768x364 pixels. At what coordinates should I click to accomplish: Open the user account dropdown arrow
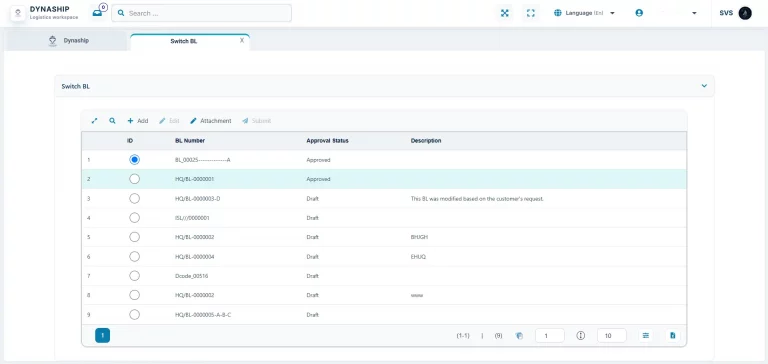click(x=694, y=13)
